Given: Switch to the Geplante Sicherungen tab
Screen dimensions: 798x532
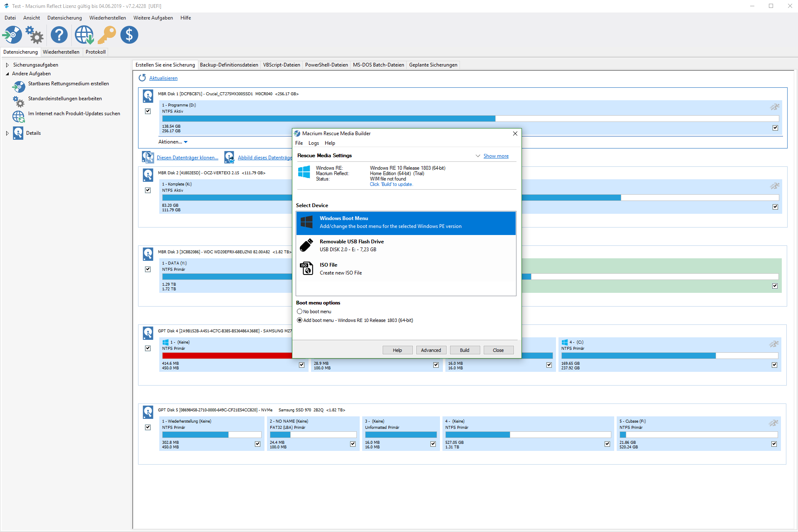Looking at the screenshot, I should click(433, 65).
